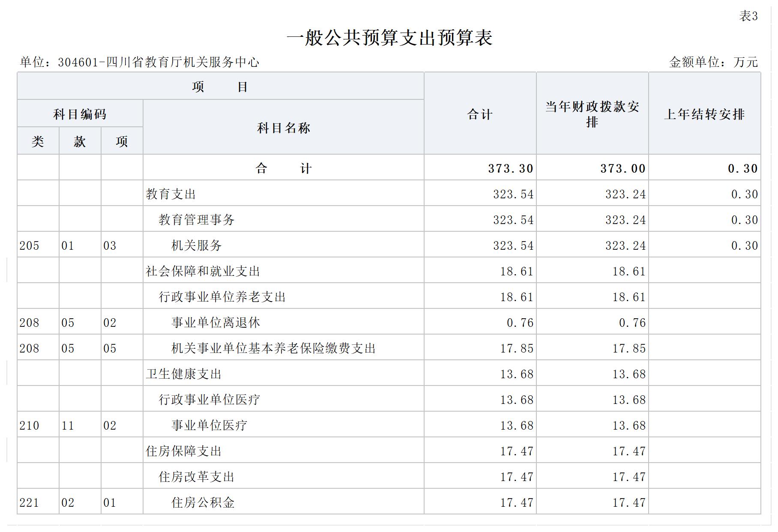This screenshot has height=532, width=778.
Task: Select the grand total value 373.30
Action: (510, 168)
